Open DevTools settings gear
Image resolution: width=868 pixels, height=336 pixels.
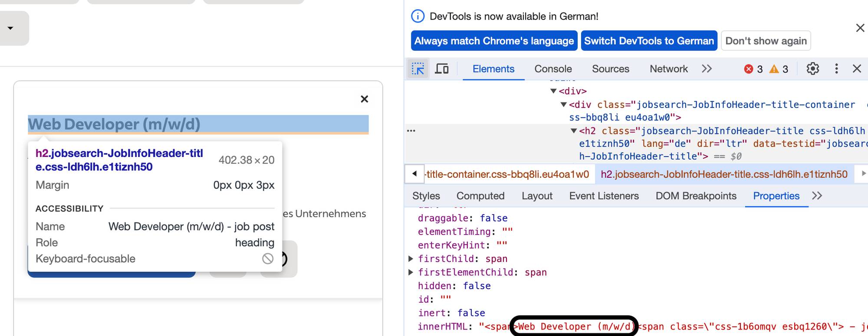click(x=812, y=69)
